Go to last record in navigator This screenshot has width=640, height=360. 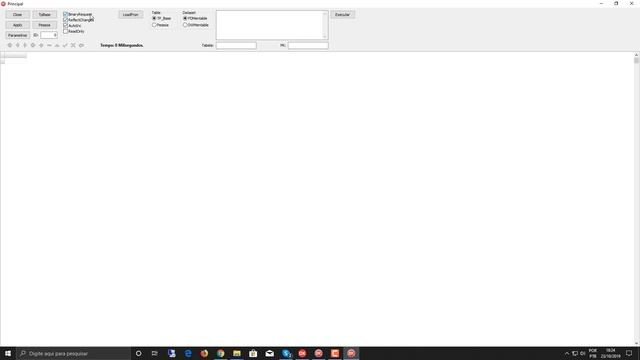tap(33, 45)
